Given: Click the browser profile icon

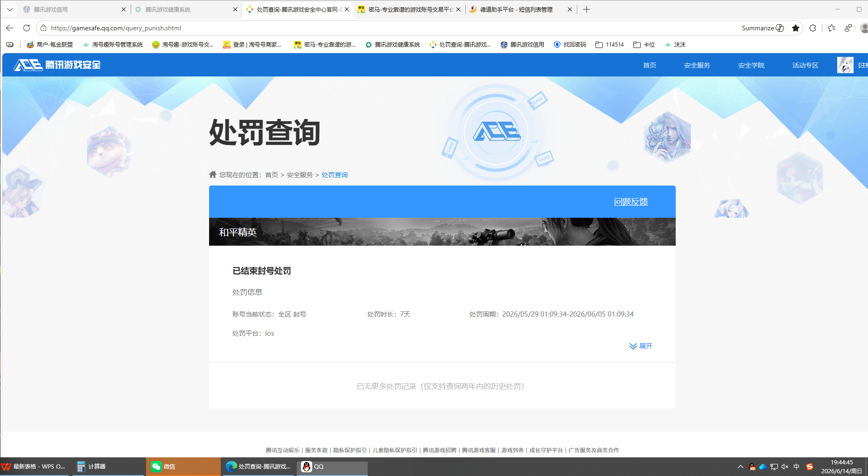Looking at the screenshot, I should (x=864, y=28).
